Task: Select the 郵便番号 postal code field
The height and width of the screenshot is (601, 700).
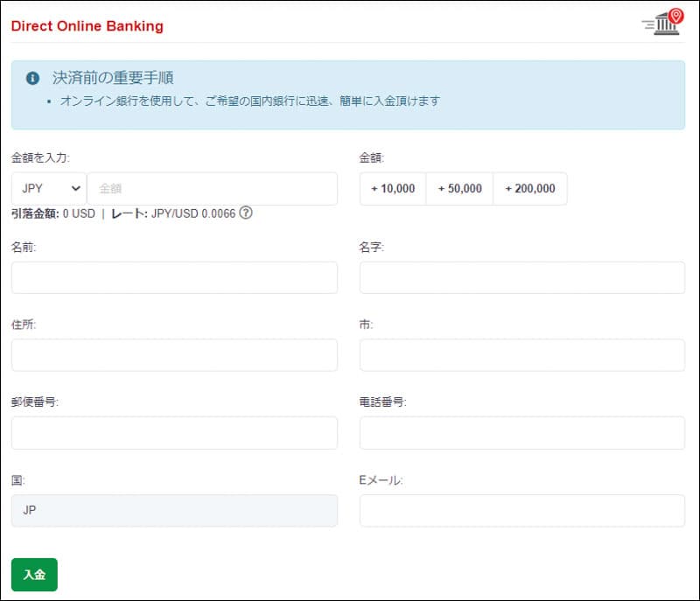Action: coord(174,432)
